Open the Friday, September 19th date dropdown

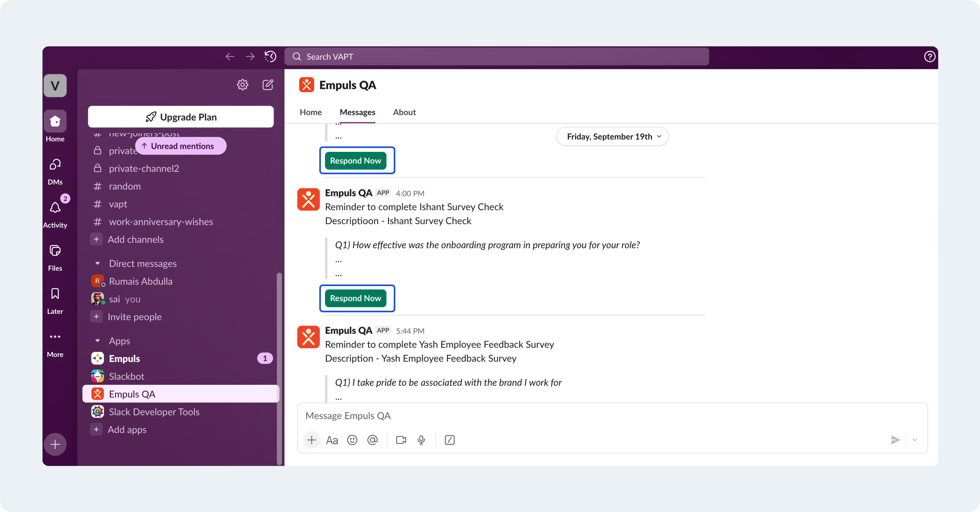[612, 136]
